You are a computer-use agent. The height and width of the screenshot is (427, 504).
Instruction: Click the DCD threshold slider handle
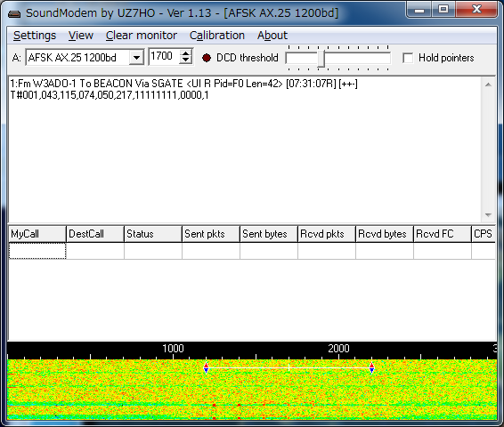(321, 59)
